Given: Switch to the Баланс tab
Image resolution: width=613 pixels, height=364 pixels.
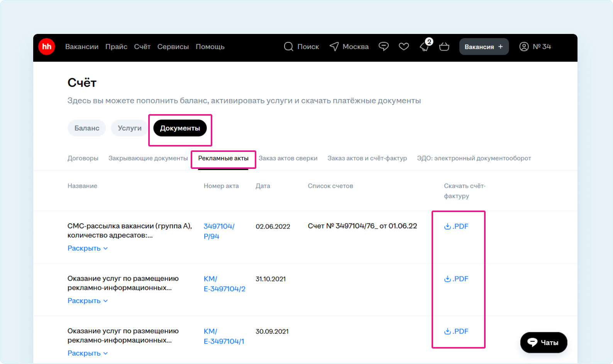Looking at the screenshot, I should coord(87,128).
